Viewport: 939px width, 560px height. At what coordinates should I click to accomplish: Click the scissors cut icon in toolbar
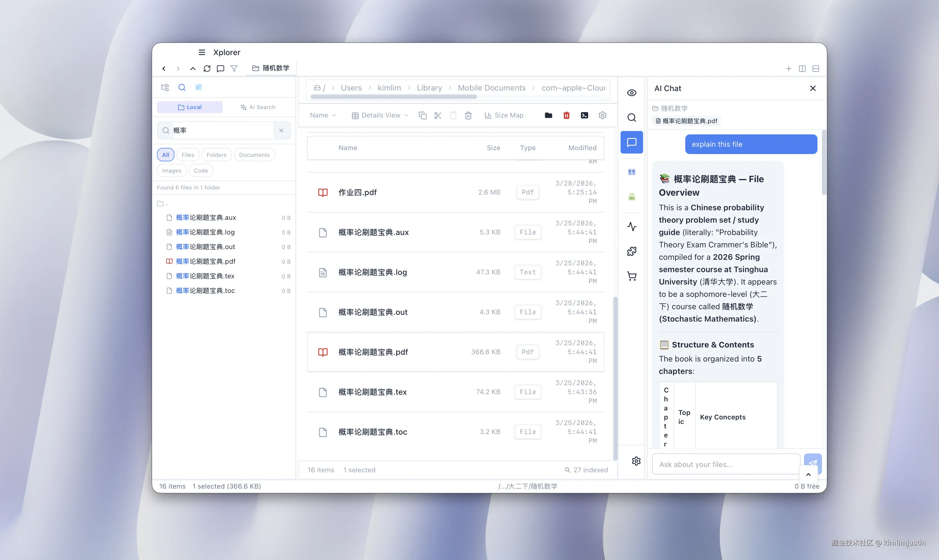(438, 116)
